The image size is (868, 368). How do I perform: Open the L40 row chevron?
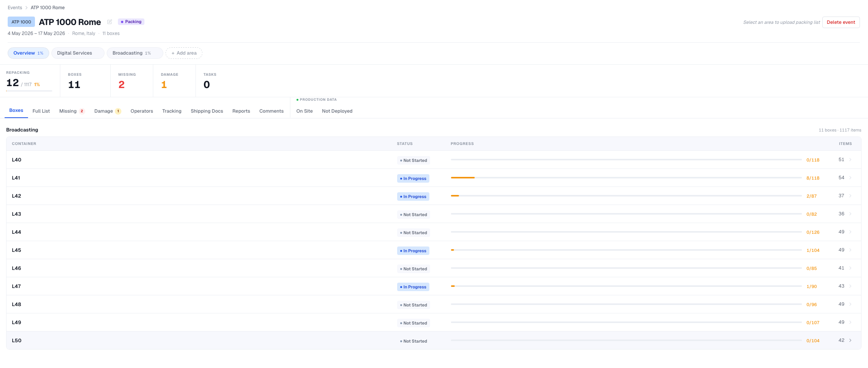tap(850, 160)
